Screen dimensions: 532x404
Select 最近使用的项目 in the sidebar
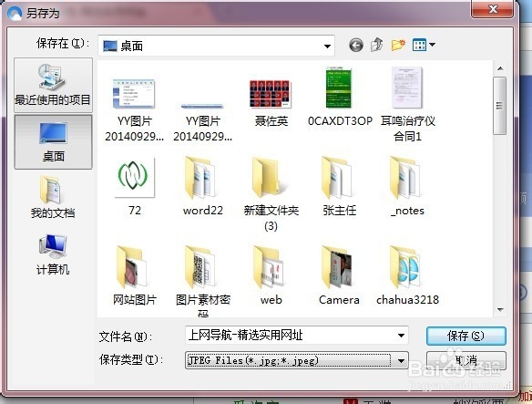53,85
